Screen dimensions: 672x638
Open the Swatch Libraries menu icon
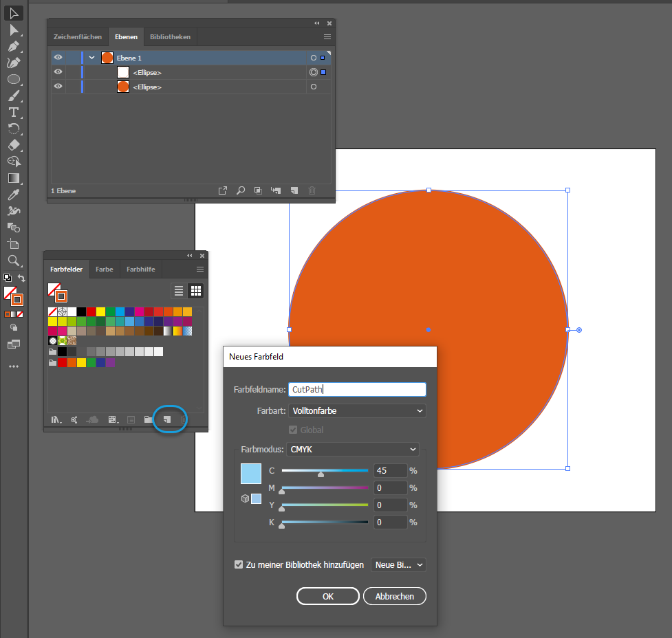pos(56,419)
